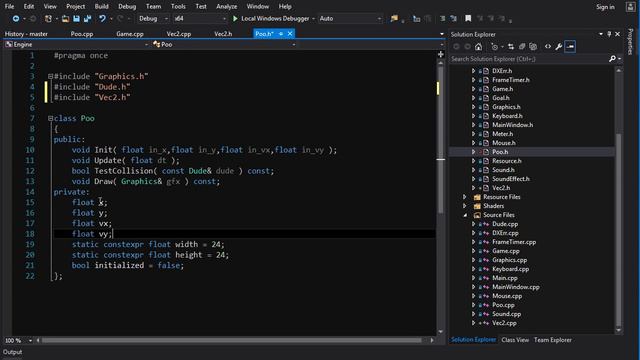Click the Undo arrow icon
The width and height of the screenshot is (640, 360).
[102, 19]
